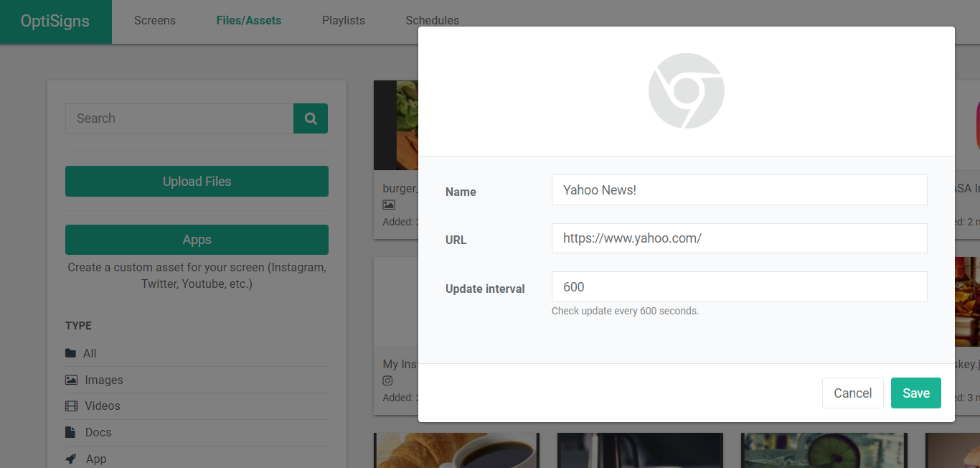Open the Files/Assets tab

click(x=249, y=20)
